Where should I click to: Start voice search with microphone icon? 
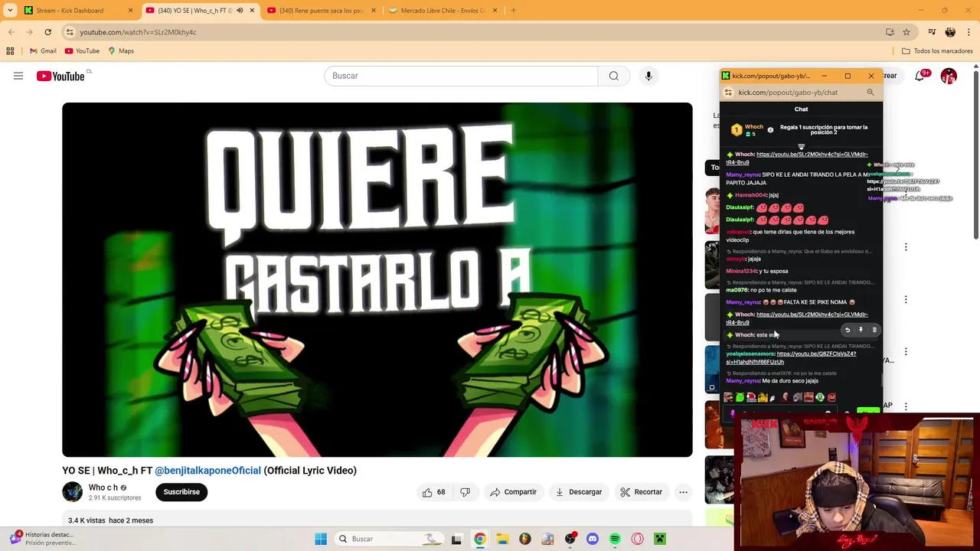[x=648, y=76]
